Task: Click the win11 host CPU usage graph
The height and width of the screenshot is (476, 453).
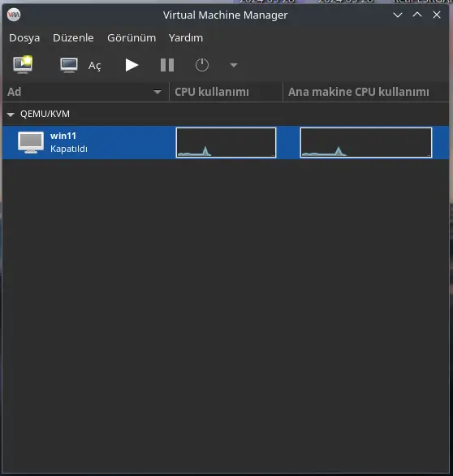Action: click(366, 142)
